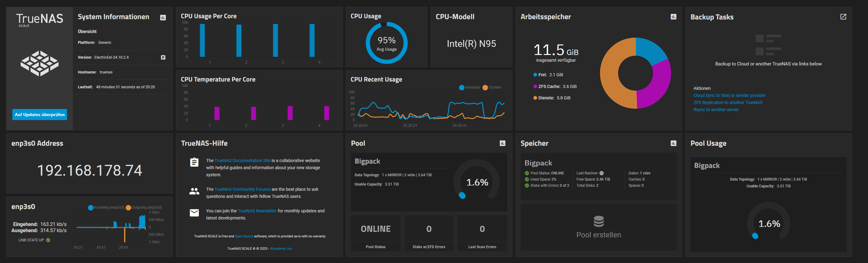868x263 pixels.
Task: Click the Pool erstellen database icon
Action: 599,222
